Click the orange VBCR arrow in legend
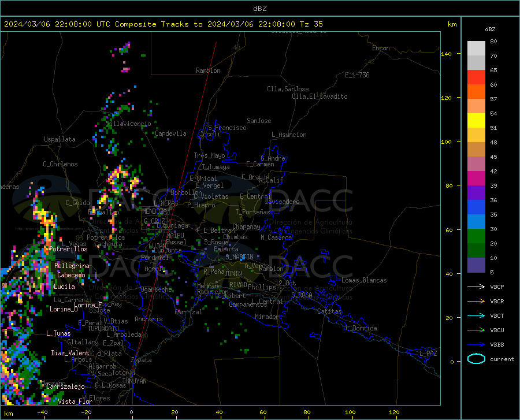 tap(476, 302)
